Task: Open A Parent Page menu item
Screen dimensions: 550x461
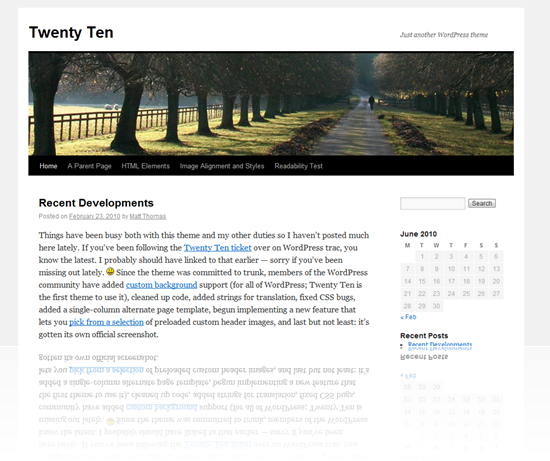Action: [x=89, y=166]
